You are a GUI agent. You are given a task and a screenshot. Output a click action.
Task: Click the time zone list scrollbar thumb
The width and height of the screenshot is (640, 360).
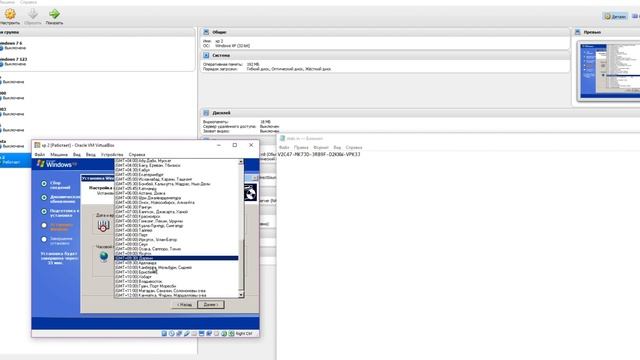(241, 264)
